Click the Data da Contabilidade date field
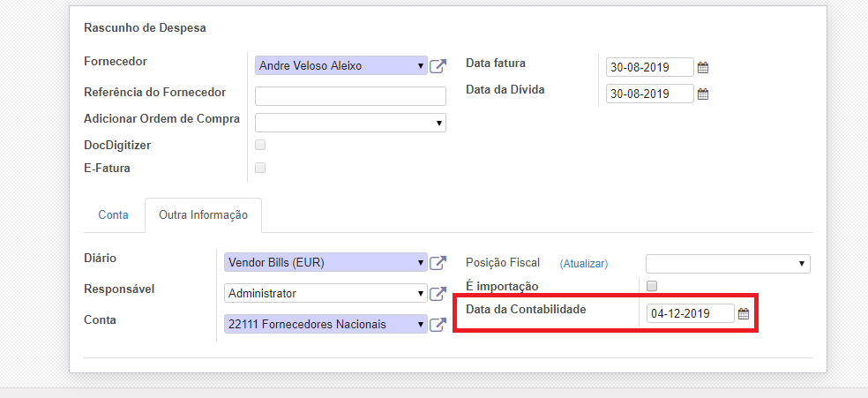Image resolution: width=868 pixels, height=398 pixels. click(689, 313)
